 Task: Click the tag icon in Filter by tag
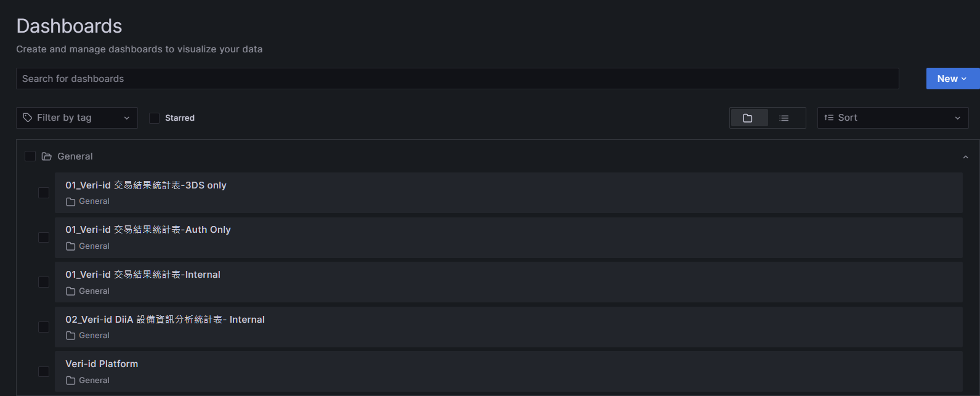(x=28, y=118)
